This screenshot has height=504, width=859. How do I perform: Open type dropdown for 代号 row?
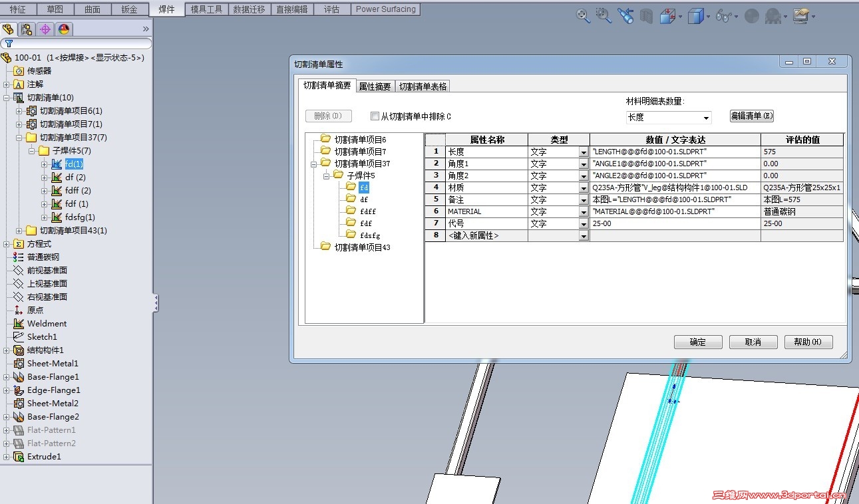[584, 224]
